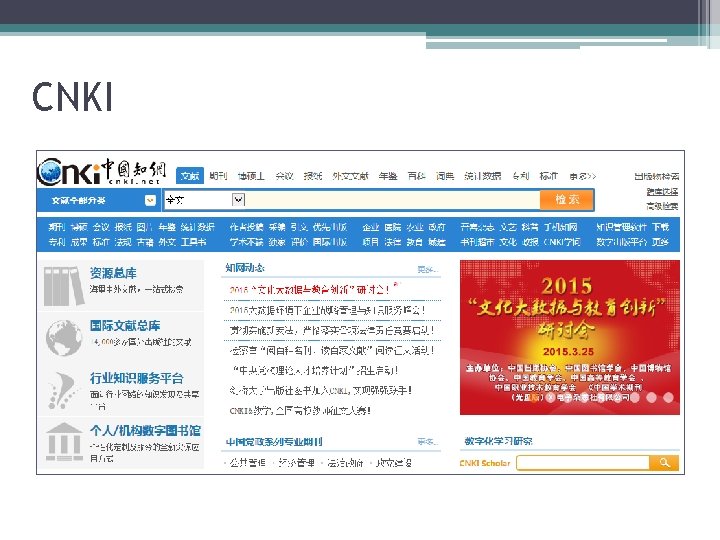Click the orange 检索 search button

567,200
